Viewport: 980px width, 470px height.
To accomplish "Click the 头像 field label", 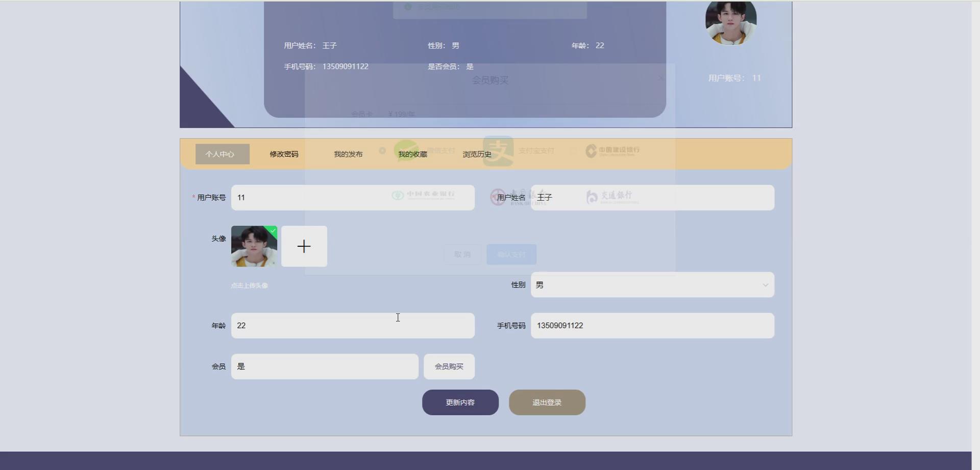I will point(218,239).
